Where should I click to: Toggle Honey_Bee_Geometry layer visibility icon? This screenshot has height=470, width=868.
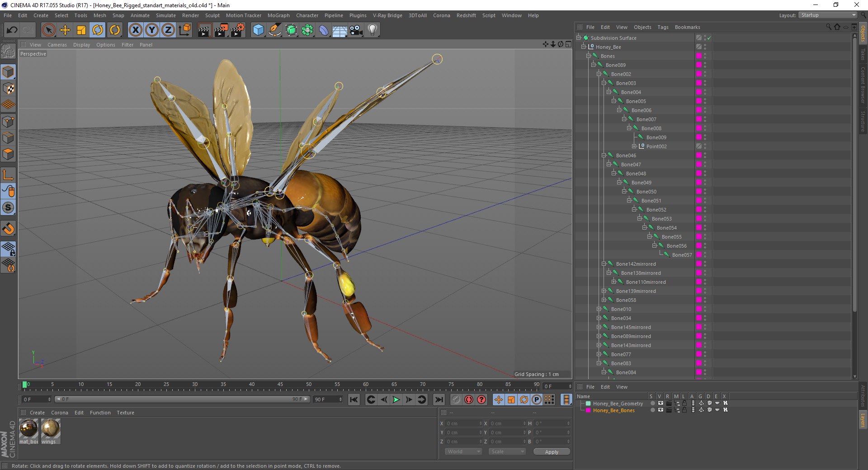coord(660,403)
